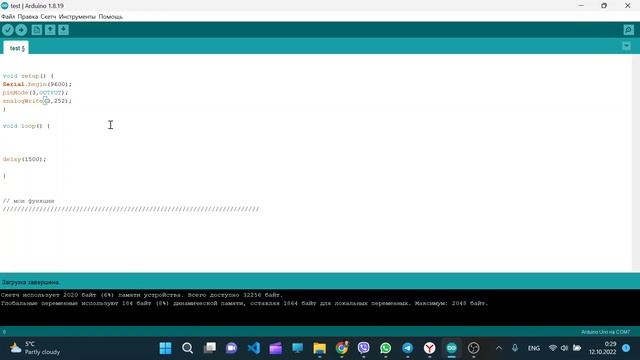
Task: Click the editor vertical scrollbar
Action: pyautogui.click(x=636, y=162)
